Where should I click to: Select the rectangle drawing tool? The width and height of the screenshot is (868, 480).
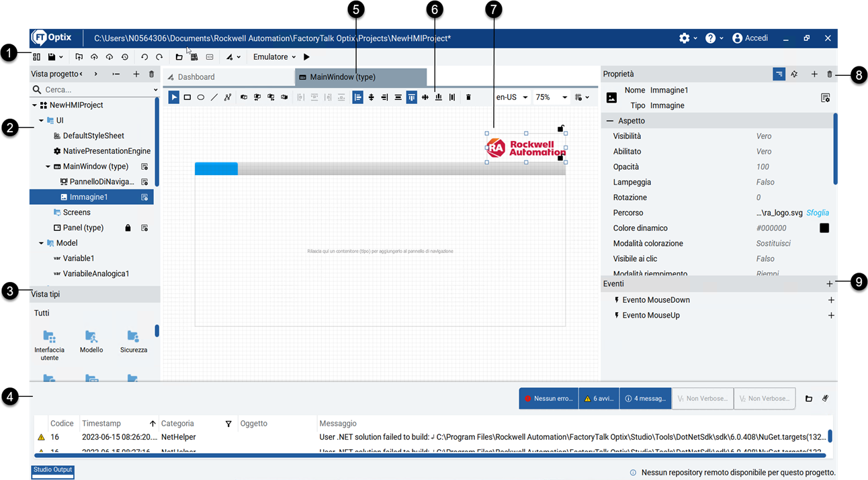[x=187, y=97]
